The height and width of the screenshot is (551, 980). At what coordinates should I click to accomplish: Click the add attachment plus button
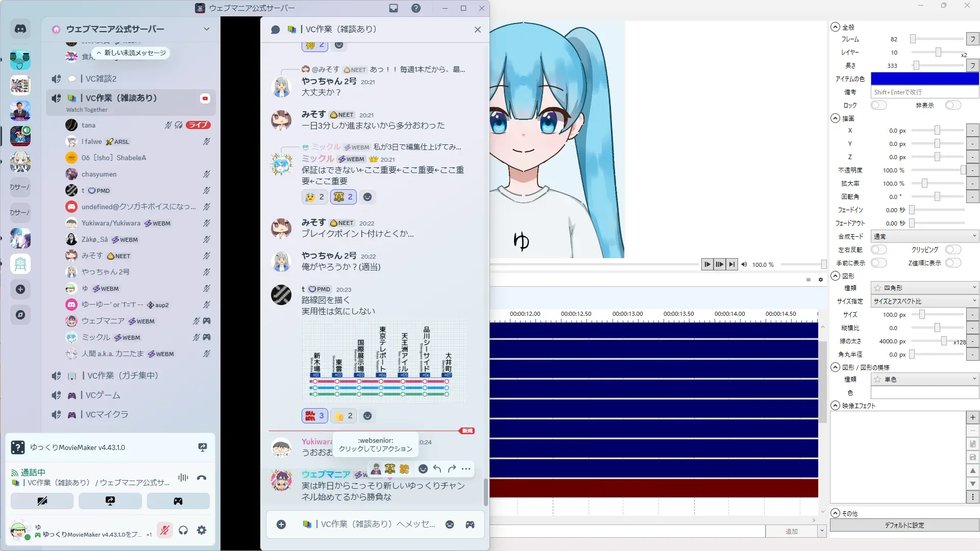(281, 524)
